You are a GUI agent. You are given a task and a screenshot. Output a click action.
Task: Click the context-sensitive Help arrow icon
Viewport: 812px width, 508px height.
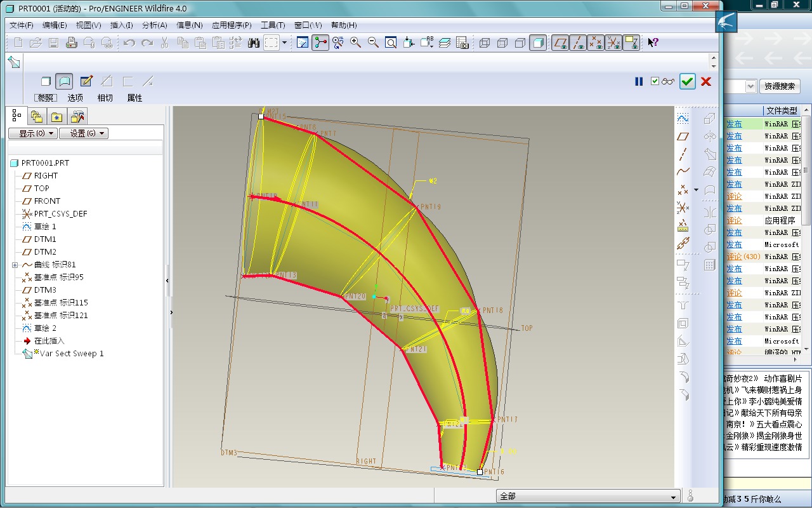(x=653, y=43)
